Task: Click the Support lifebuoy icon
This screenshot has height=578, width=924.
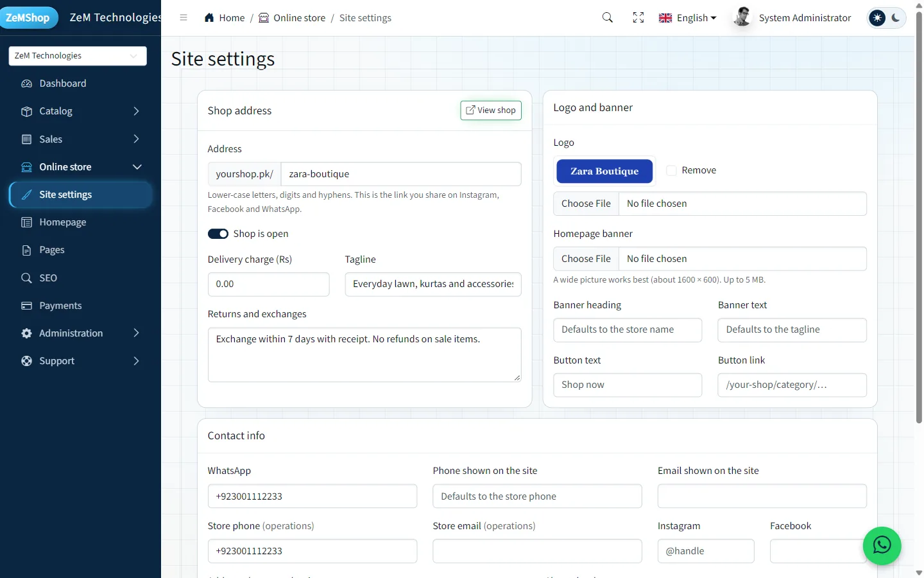Action: [x=26, y=361]
